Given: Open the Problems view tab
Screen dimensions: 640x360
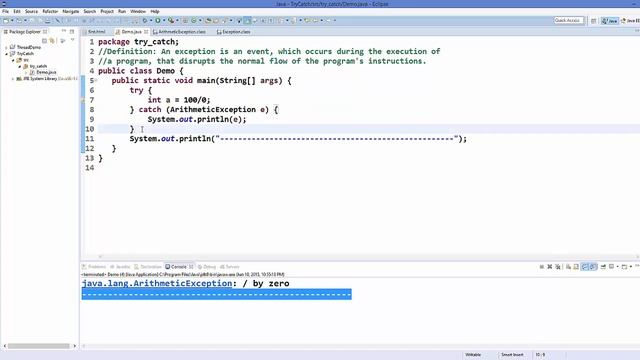Looking at the screenshot, I should click(x=94, y=267).
